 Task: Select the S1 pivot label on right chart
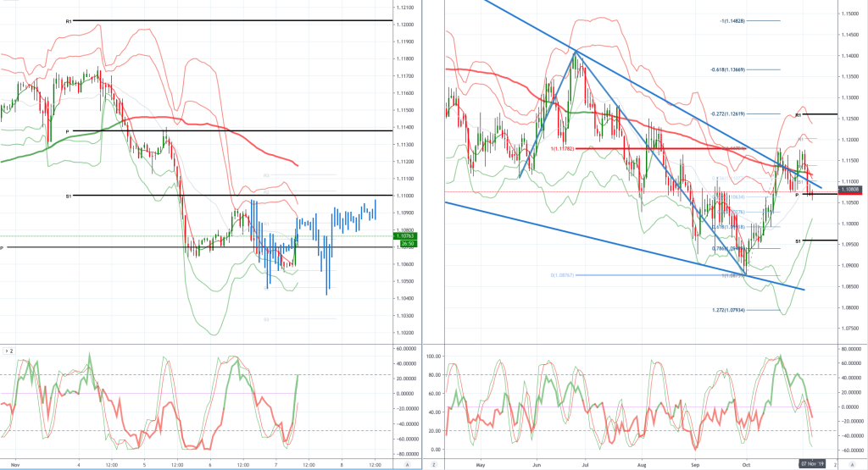(798, 241)
